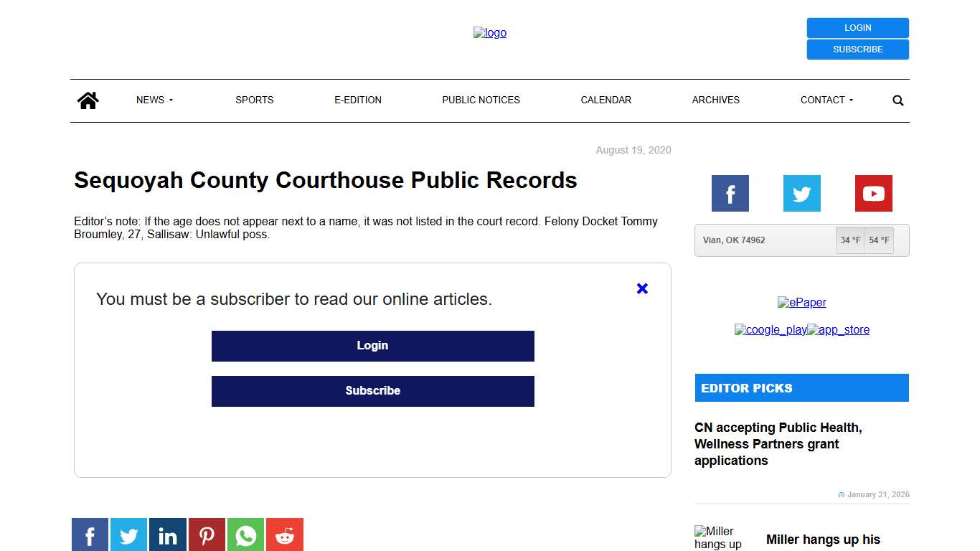
Task: Share article via the Twitter icon
Action: 128,534
